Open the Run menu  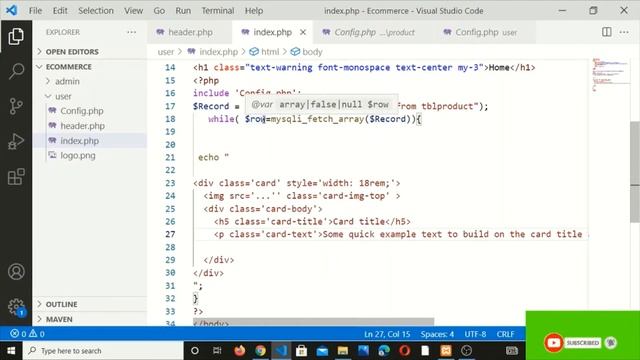(x=183, y=11)
